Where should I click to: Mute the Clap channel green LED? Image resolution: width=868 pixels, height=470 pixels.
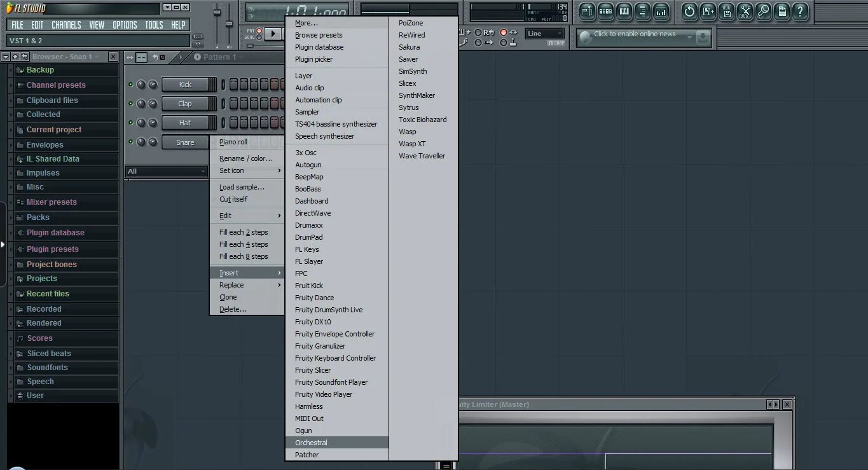click(131, 104)
